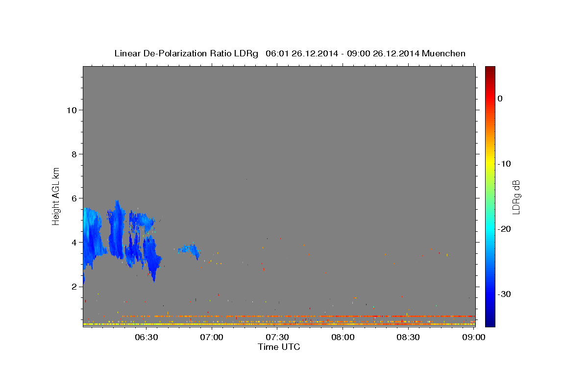
Task: Click the plot title 'Linear De-Polarization Ratio LDRg'
Action: tap(186, 53)
